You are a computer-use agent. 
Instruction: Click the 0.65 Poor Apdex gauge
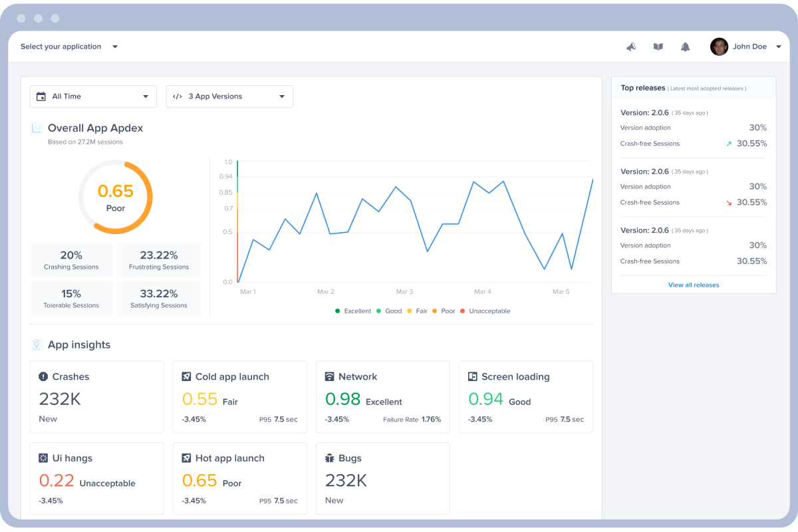tap(115, 197)
